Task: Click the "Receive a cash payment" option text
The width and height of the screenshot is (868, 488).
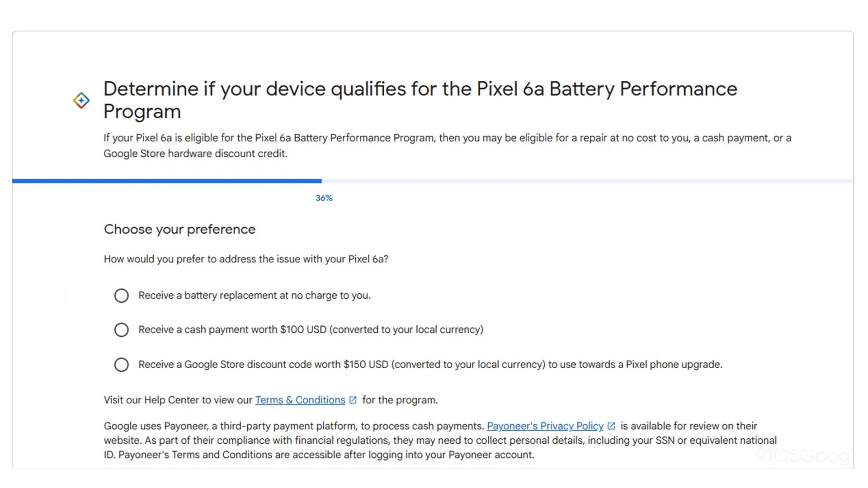Action: (311, 330)
